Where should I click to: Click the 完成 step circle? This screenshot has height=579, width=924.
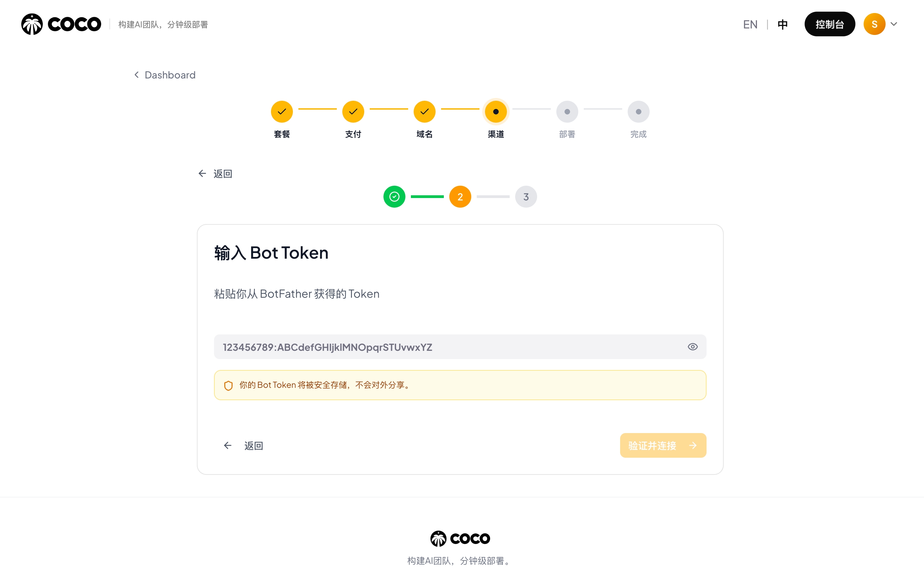coord(638,111)
